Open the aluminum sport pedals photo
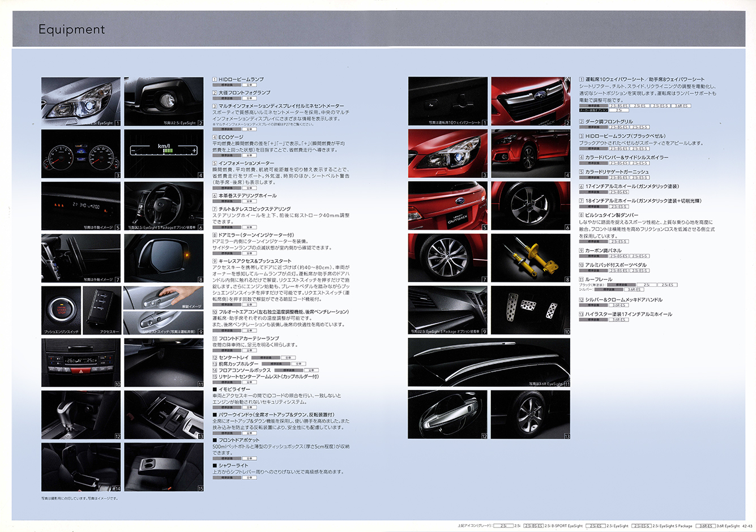The height and width of the screenshot is (532, 756). (531, 310)
